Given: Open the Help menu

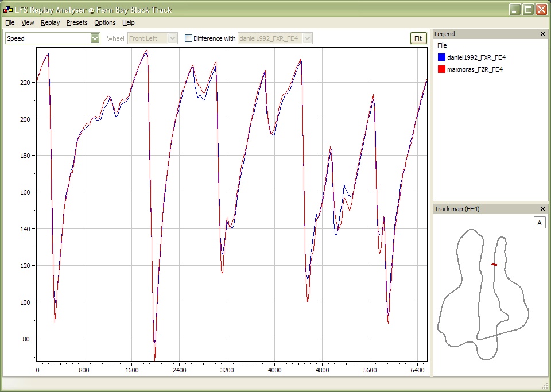Looking at the screenshot, I should coord(128,22).
